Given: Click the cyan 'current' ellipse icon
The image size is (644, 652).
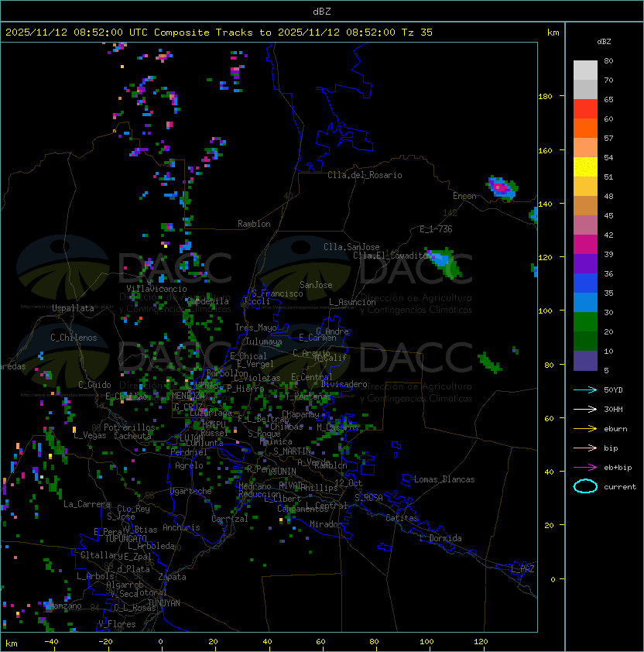Looking at the screenshot, I should (585, 486).
